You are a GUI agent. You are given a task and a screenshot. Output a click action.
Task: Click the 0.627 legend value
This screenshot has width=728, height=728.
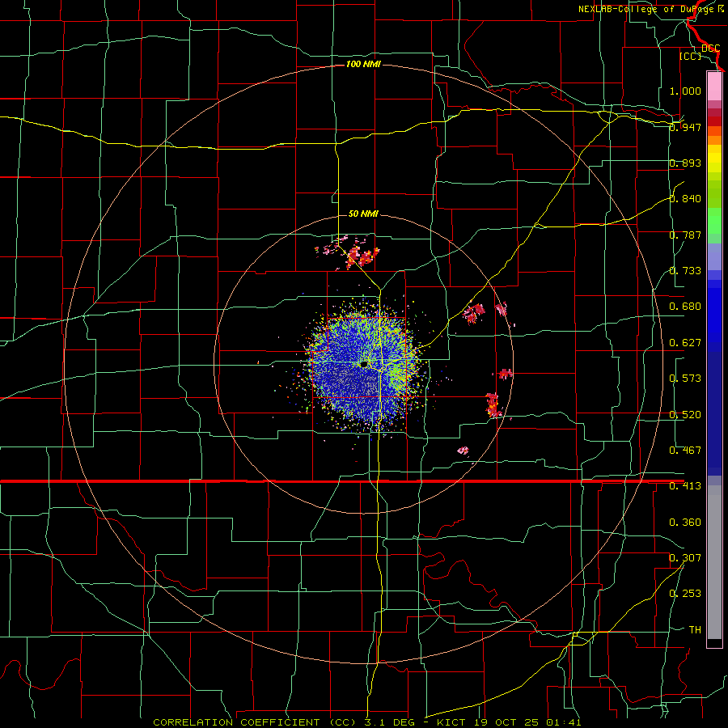coord(685,343)
